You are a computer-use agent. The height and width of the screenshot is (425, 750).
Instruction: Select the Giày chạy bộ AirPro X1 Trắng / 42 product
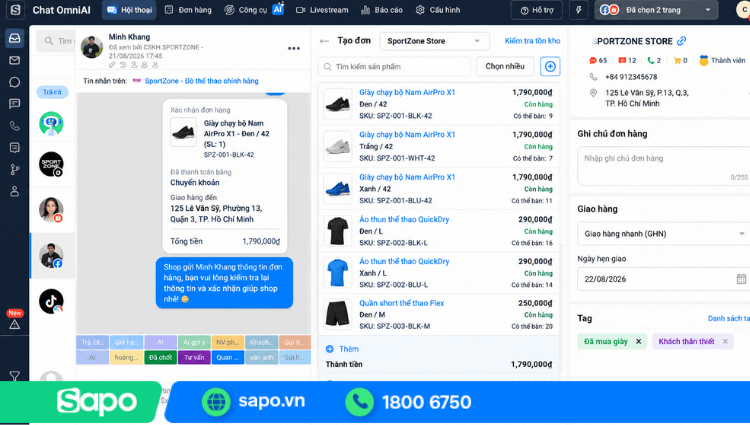(438, 146)
